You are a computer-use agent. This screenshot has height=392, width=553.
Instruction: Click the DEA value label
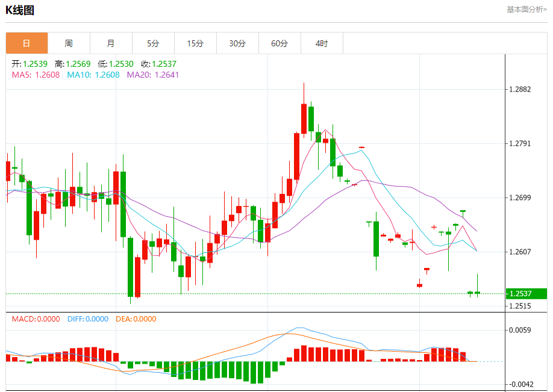[x=136, y=319]
